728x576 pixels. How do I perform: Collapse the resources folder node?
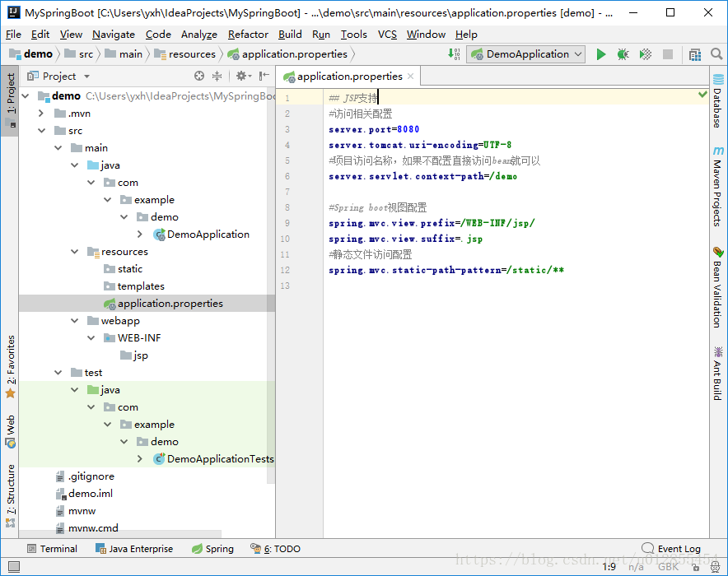pyautogui.click(x=74, y=251)
